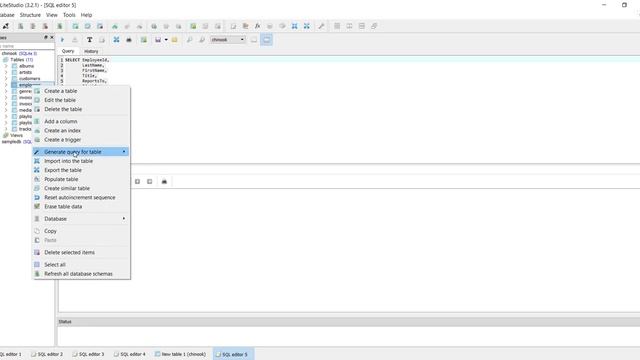Click the yellow folder icon in the editor toolbar
The width and height of the screenshot is (640, 360).
pos(175,40)
